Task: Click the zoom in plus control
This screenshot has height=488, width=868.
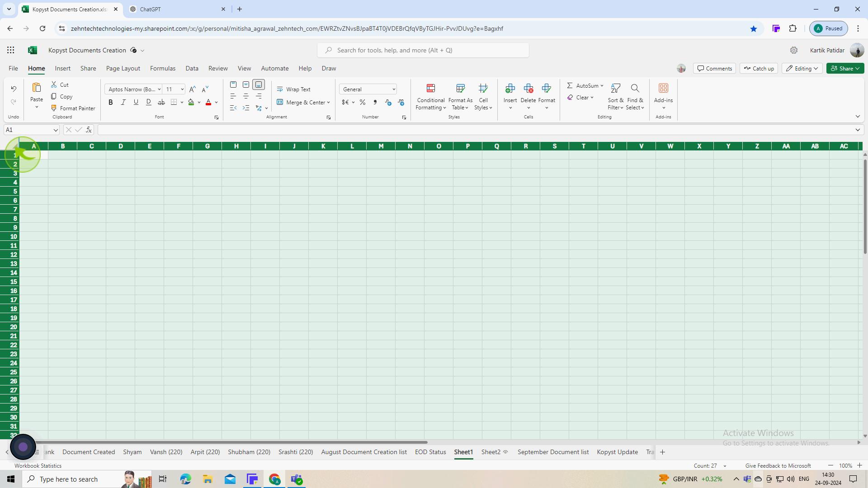Action: [x=859, y=465]
